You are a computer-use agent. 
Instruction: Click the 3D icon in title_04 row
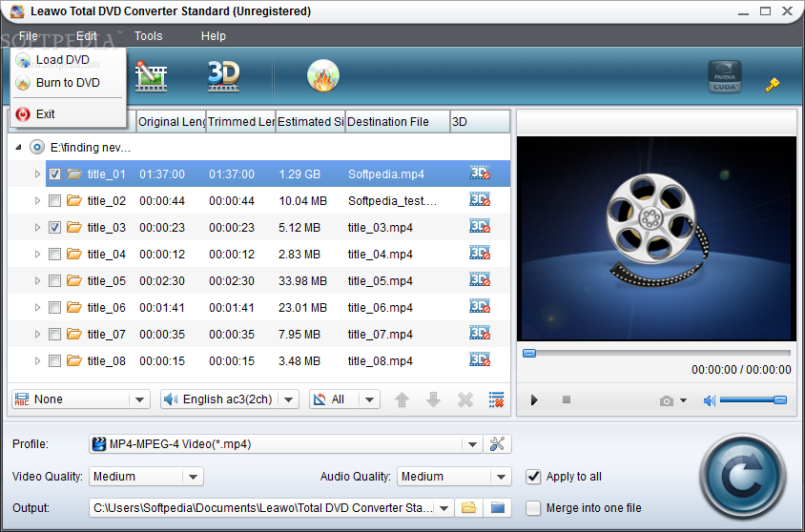480,253
